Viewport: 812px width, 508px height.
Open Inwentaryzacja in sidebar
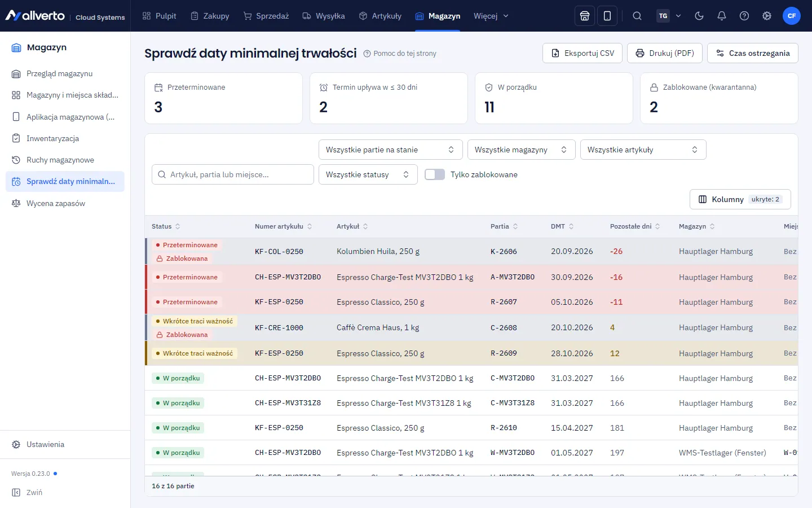65,138
